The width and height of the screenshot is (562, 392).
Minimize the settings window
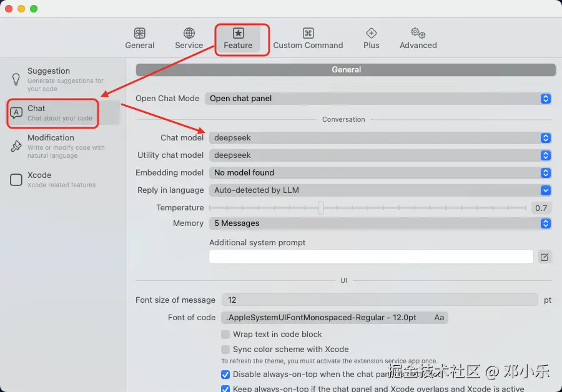pos(21,9)
